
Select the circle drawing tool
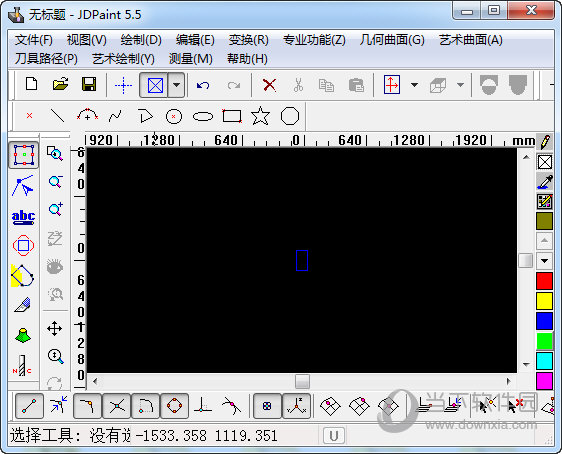(174, 116)
